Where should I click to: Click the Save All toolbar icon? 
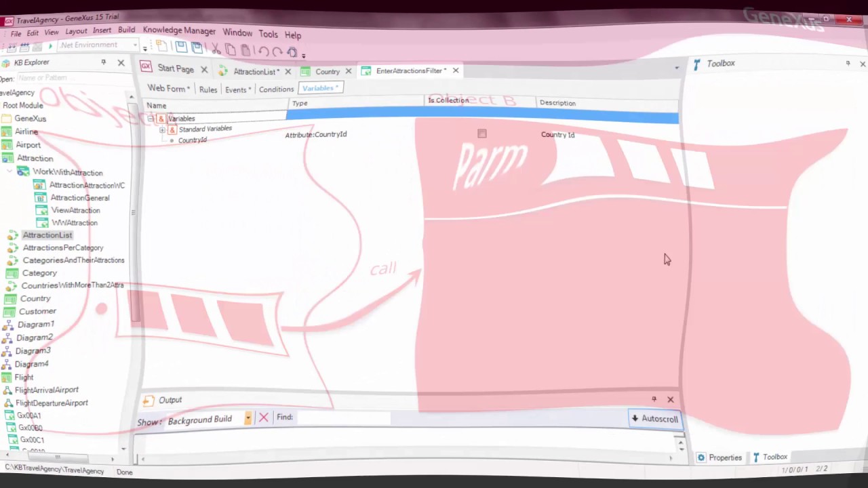point(197,47)
